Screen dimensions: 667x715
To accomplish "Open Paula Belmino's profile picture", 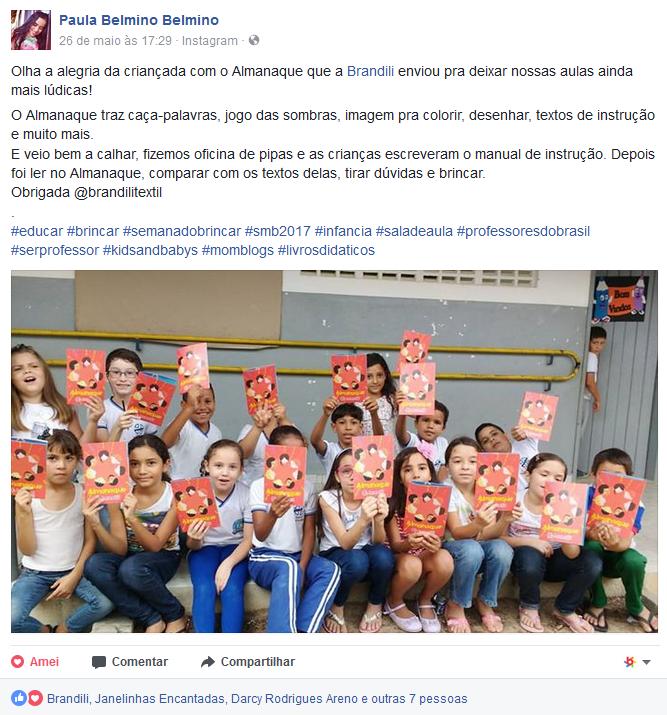I will (31, 30).
